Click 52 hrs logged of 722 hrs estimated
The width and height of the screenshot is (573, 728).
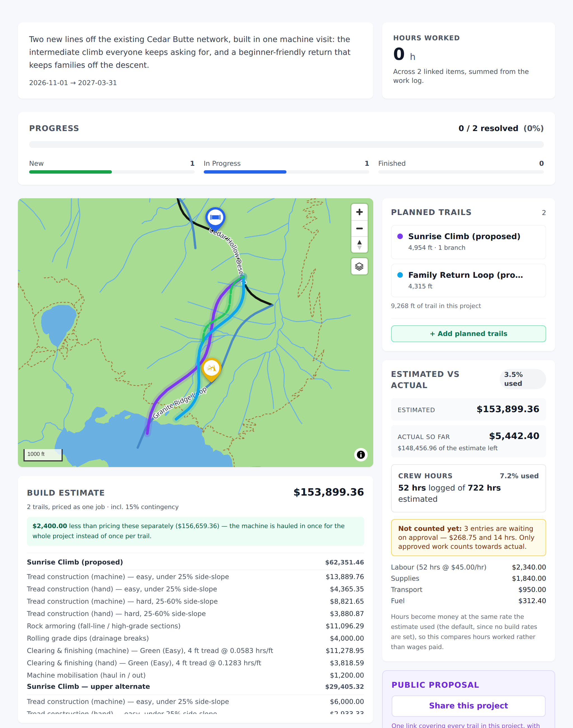pyautogui.click(x=450, y=493)
